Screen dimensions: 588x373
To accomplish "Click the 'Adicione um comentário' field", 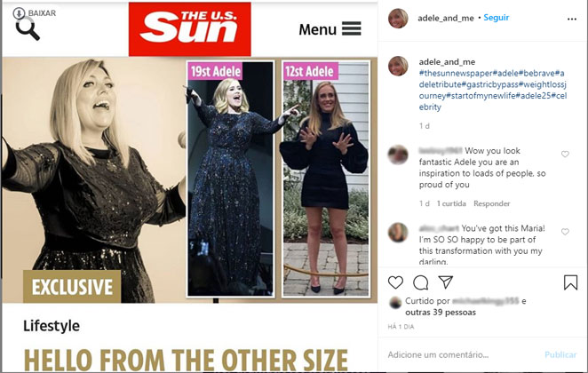I will (x=463, y=354).
